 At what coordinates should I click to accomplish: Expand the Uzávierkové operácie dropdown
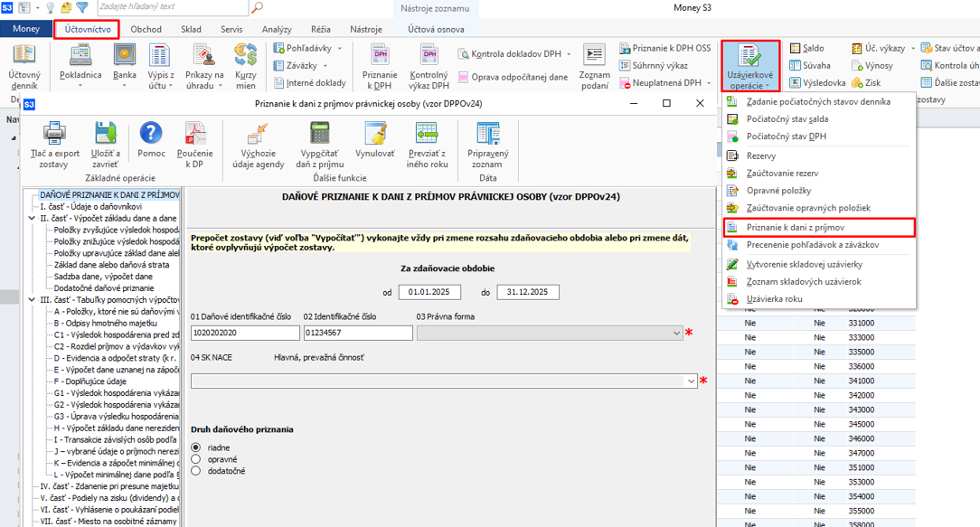coord(749,86)
